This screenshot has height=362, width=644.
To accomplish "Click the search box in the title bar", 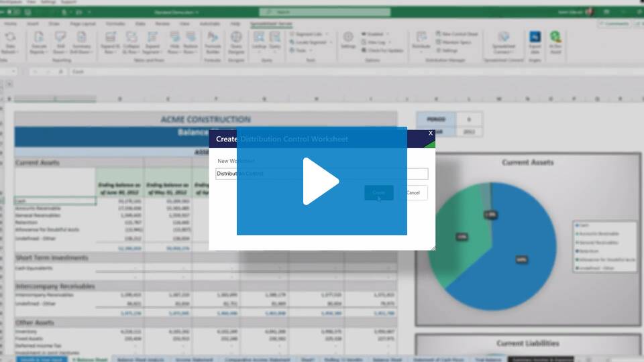I will pyautogui.click(x=325, y=12).
